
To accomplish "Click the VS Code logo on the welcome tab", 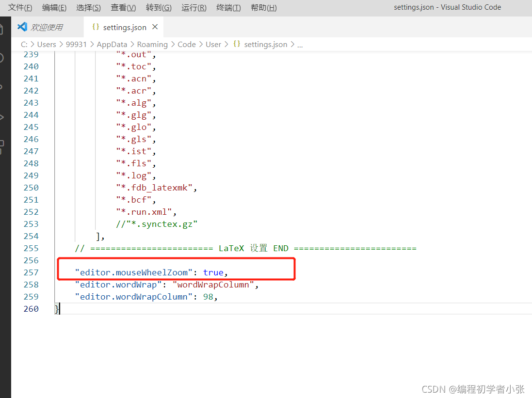I will pos(22,27).
